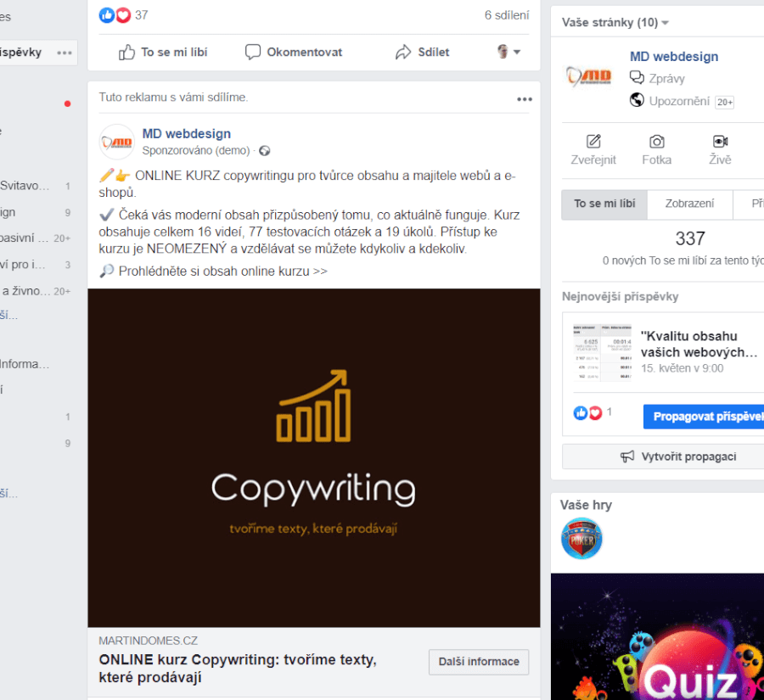Open the profile selector dropdown next to Sdílet
This screenshot has width=764, height=700.
[508, 52]
